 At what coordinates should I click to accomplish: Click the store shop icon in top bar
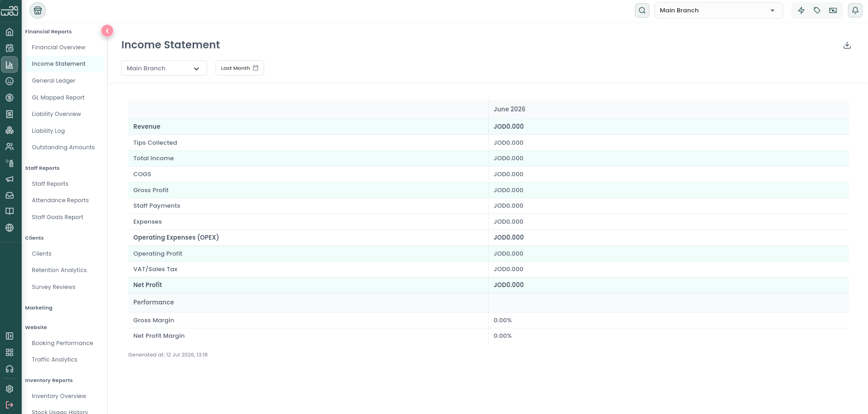pos(38,10)
